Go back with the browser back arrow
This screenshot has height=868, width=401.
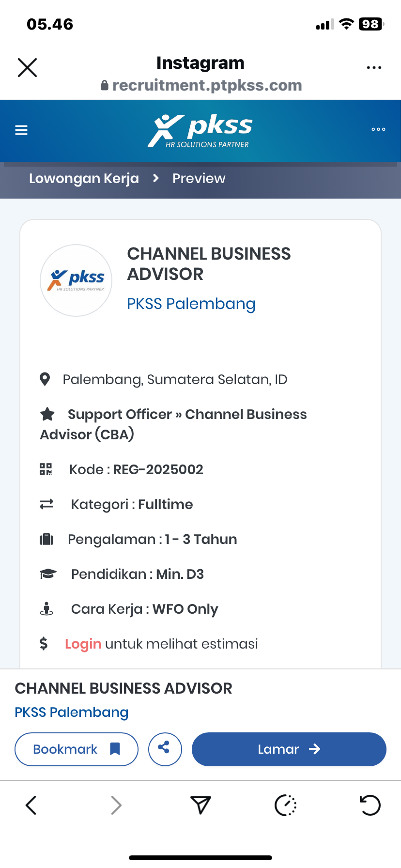(x=31, y=805)
